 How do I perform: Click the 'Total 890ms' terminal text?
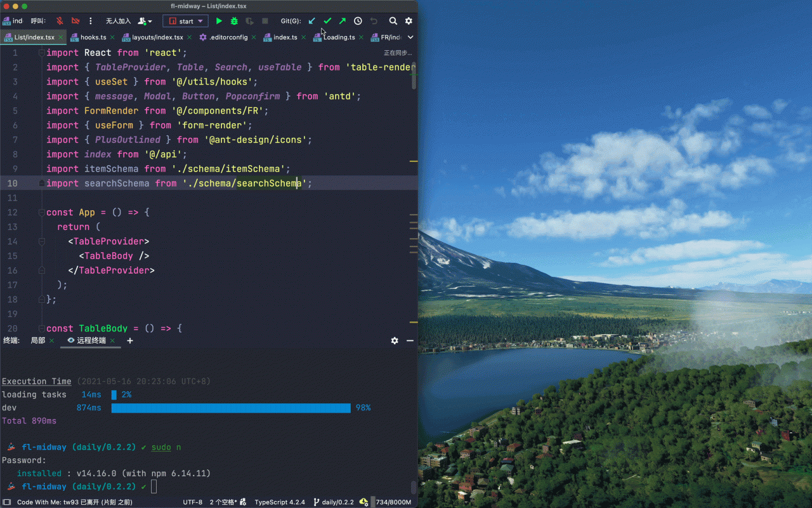coord(29,420)
